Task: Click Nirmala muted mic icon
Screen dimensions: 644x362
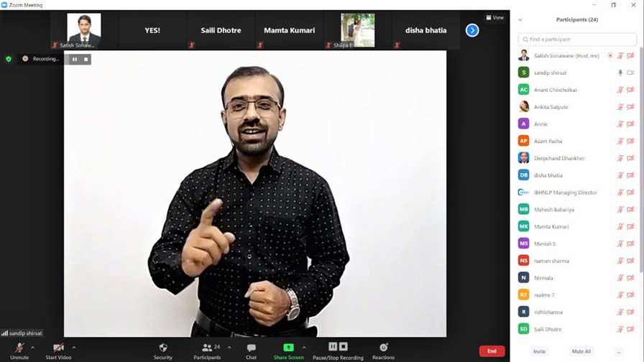Action: tap(620, 278)
